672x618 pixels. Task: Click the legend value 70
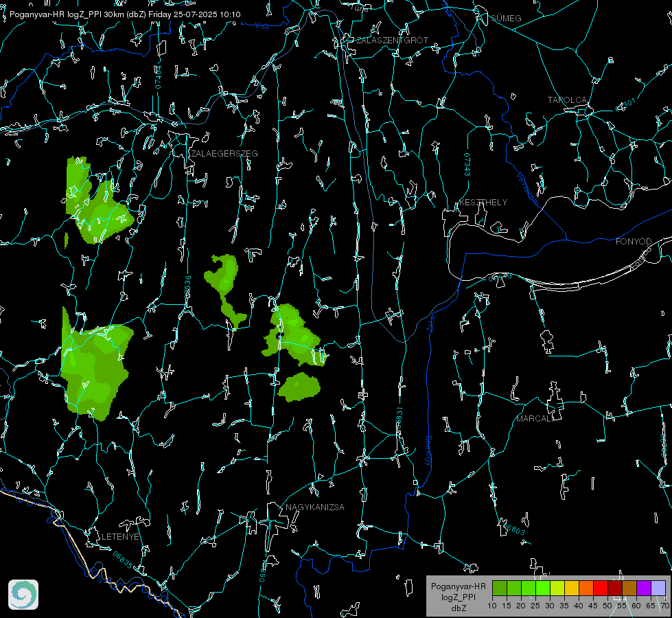click(x=665, y=606)
